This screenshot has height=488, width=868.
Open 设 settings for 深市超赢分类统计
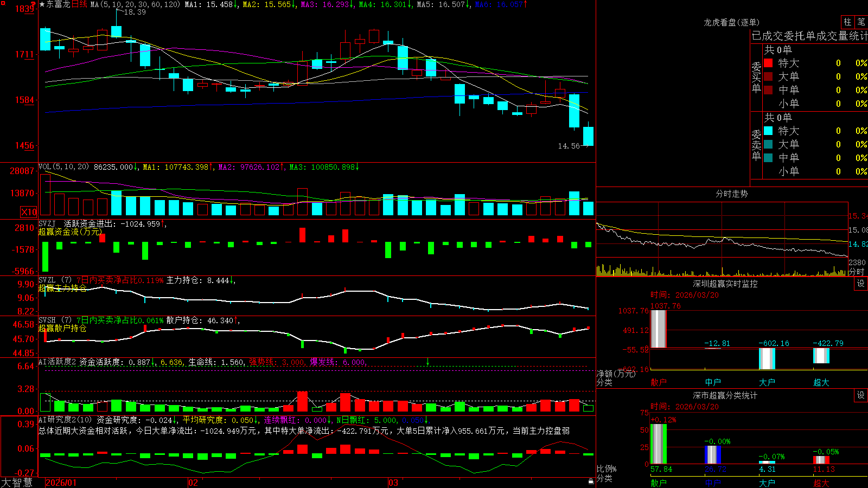pos(861,395)
